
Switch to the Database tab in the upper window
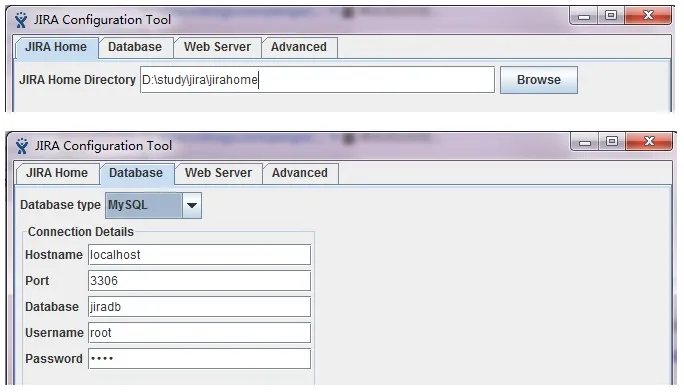pos(135,47)
